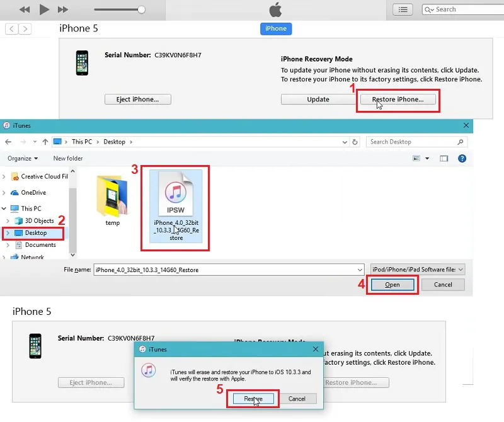Open the view options dropdown arrow
The height and width of the screenshot is (422, 504).
[x=427, y=159]
